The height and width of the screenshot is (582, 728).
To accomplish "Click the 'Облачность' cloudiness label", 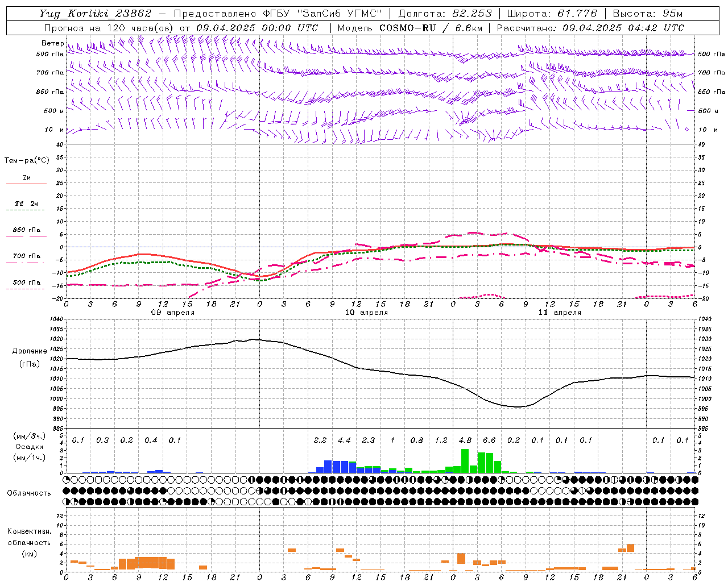I will coord(29,493).
